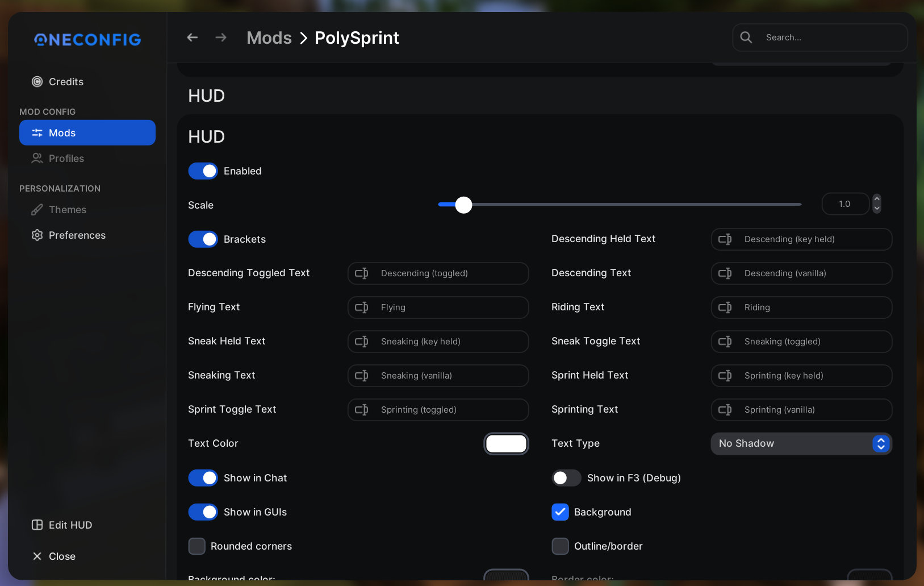
Task: Open the Credits page
Action: coord(87,82)
